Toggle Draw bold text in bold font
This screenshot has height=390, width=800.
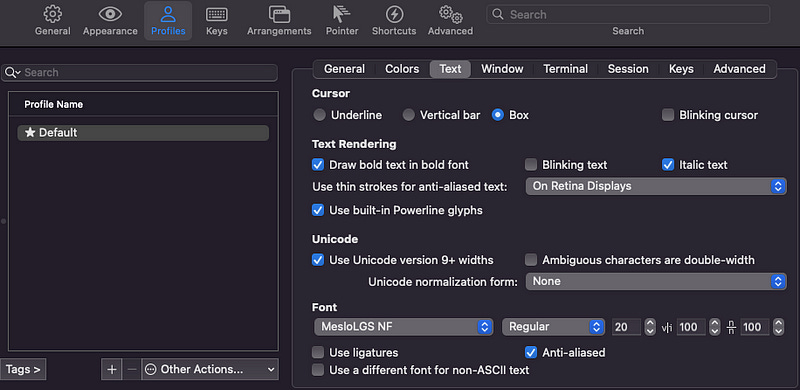(x=318, y=165)
